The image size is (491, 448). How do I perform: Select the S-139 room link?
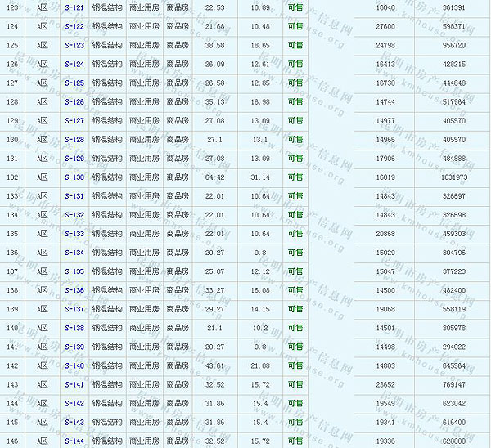pos(74,347)
